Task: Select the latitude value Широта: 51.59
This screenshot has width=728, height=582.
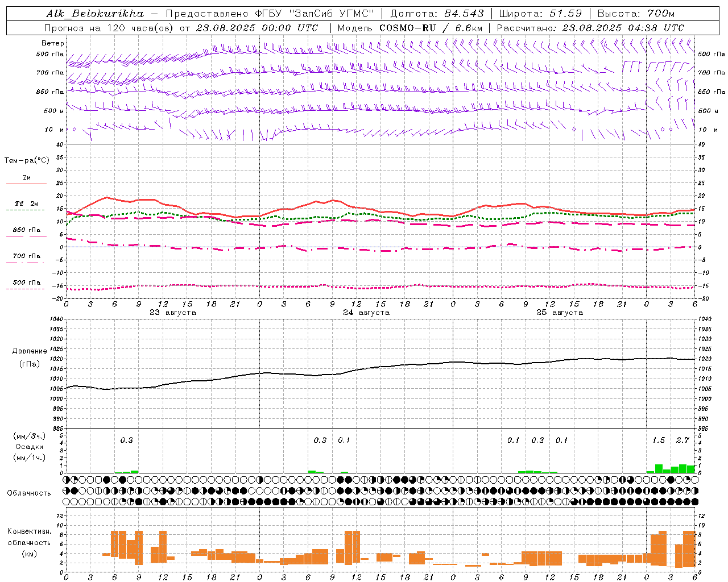Action: (x=540, y=14)
